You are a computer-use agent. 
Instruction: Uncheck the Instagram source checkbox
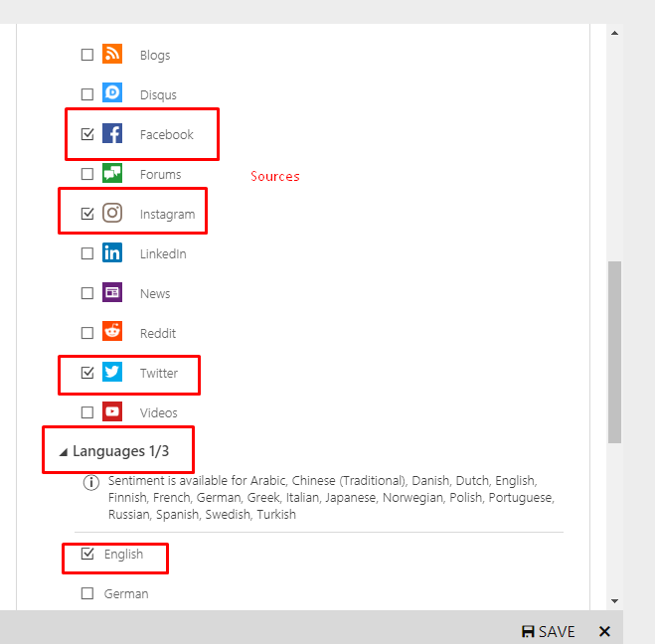[x=87, y=214]
